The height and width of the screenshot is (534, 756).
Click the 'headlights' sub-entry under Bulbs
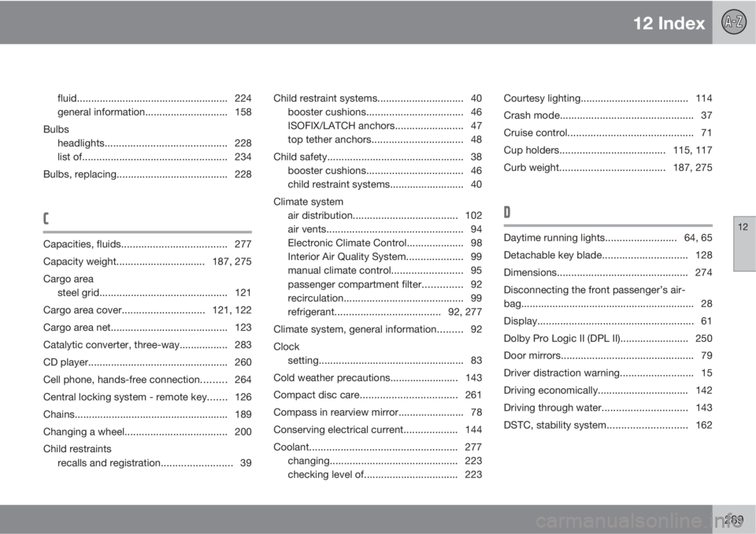pyautogui.click(x=154, y=143)
